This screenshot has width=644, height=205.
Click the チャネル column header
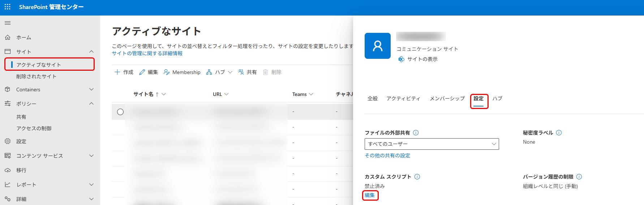[x=344, y=94]
